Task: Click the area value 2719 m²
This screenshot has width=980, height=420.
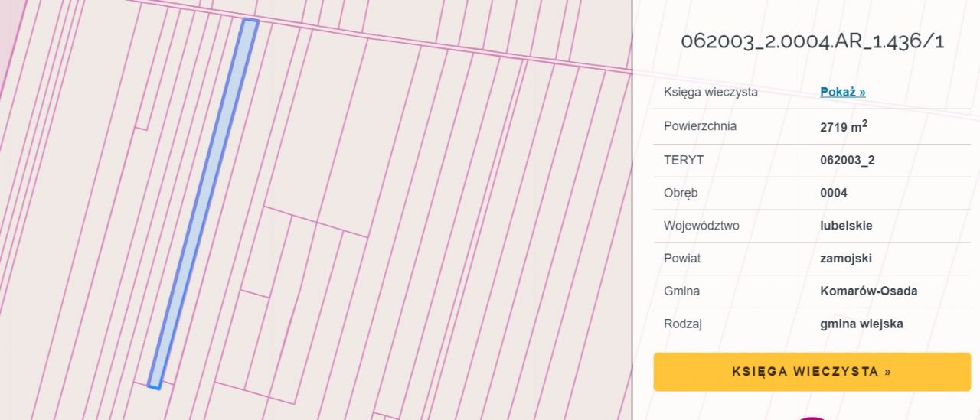Action: pos(843,127)
